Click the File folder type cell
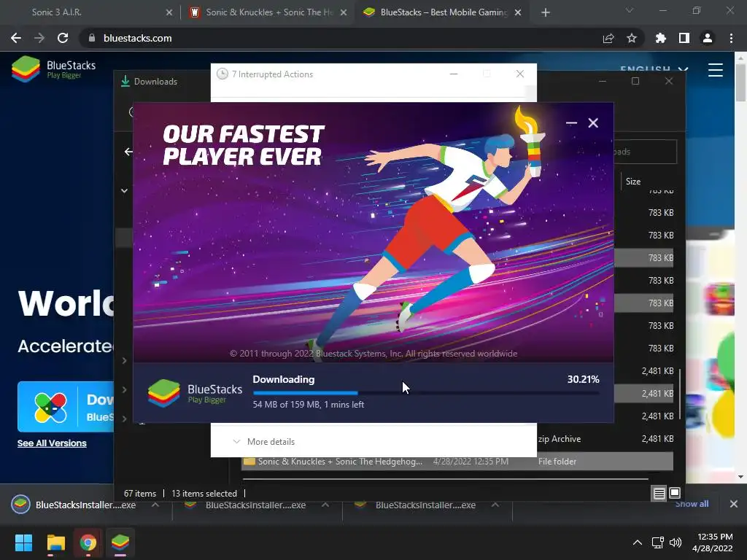 [x=557, y=461]
